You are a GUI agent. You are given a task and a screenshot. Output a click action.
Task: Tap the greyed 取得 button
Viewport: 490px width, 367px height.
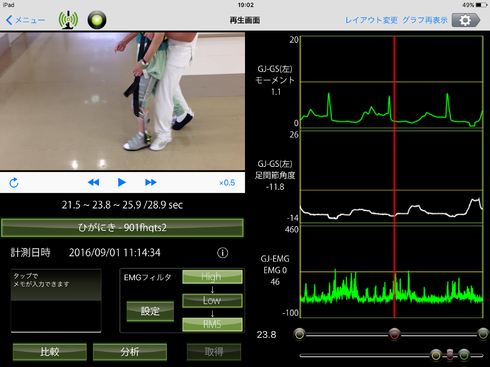coord(214,352)
